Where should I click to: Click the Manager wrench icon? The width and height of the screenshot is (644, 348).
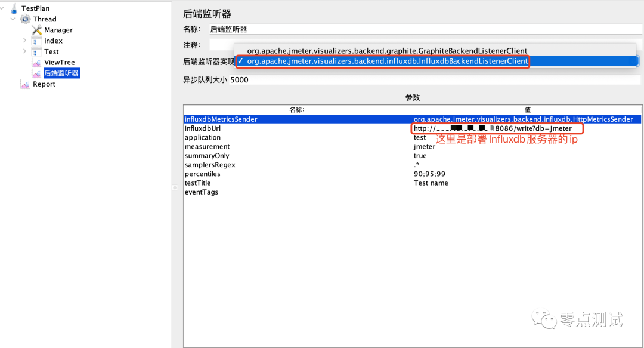pos(37,30)
